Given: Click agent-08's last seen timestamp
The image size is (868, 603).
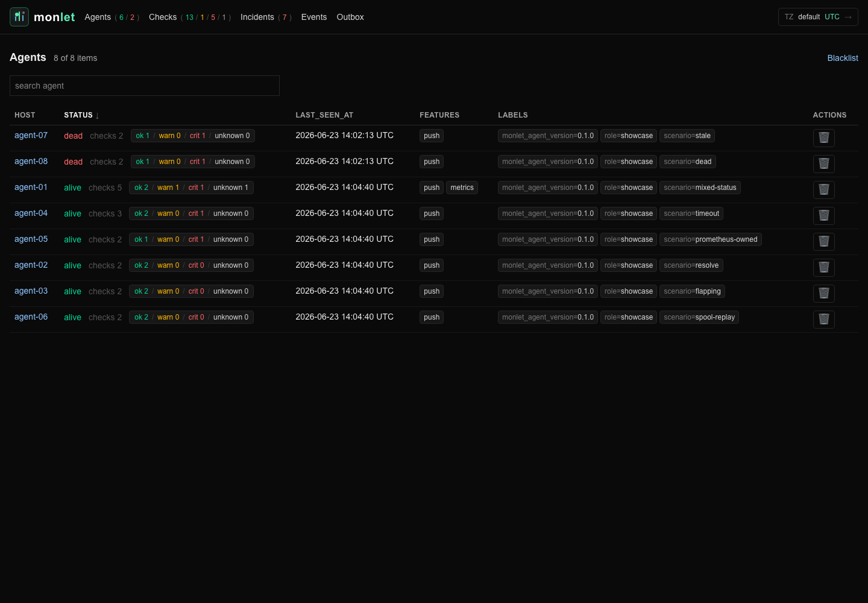Looking at the screenshot, I should pyautogui.click(x=344, y=161).
